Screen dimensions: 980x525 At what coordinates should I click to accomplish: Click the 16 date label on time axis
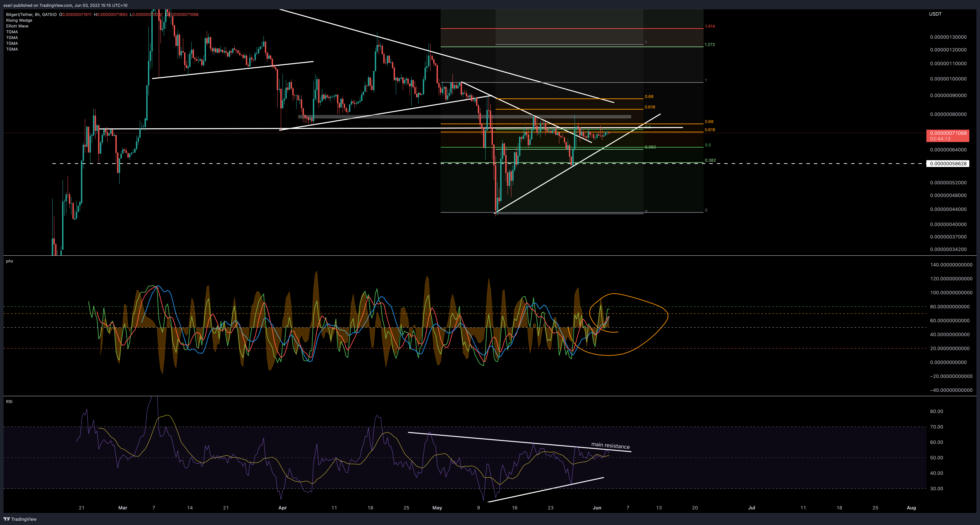click(x=514, y=508)
